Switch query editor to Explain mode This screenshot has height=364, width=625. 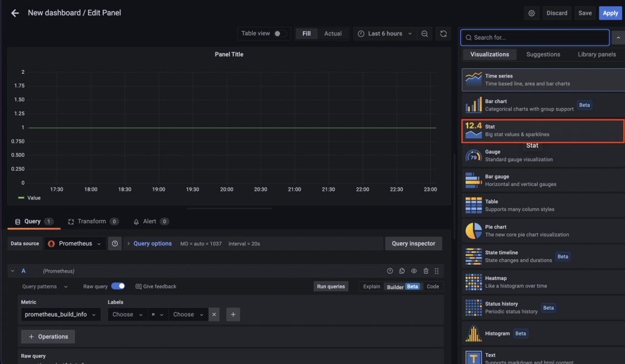[x=372, y=287]
